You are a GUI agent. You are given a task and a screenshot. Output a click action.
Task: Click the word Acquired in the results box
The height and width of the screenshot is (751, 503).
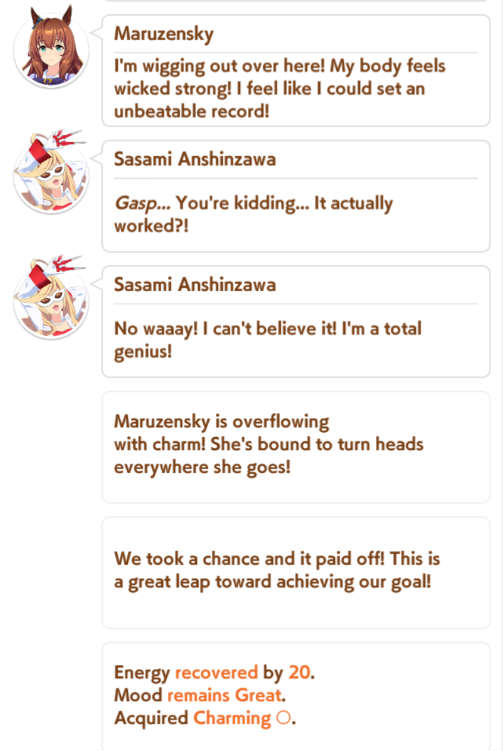[151, 718]
